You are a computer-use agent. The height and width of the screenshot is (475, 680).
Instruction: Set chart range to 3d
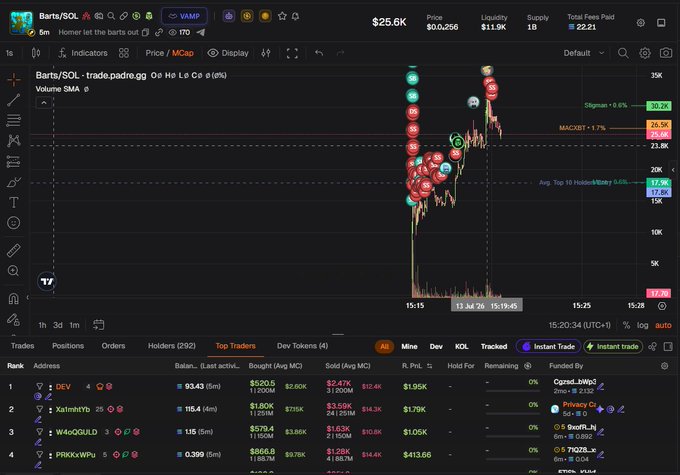(x=58, y=325)
